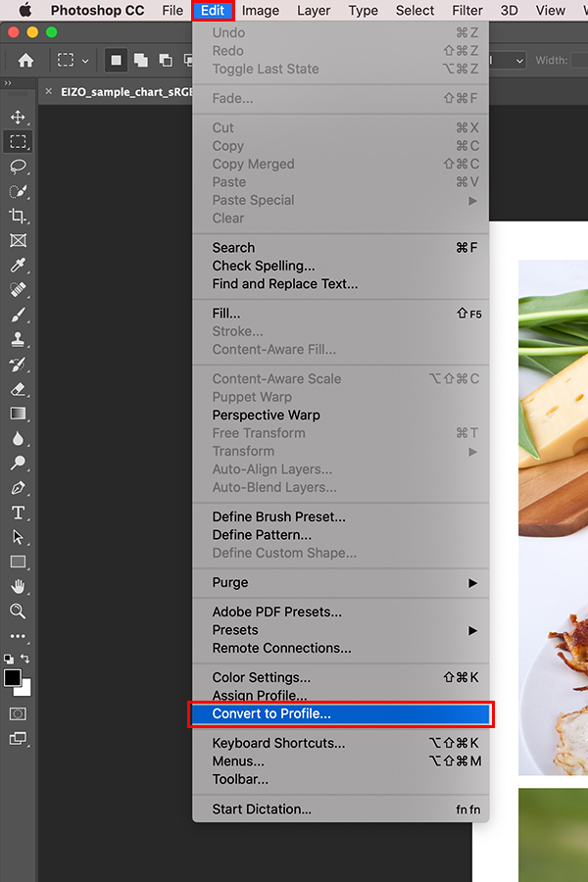Activate the Horizontal Type tool
This screenshot has width=588, height=882.
(x=18, y=513)
